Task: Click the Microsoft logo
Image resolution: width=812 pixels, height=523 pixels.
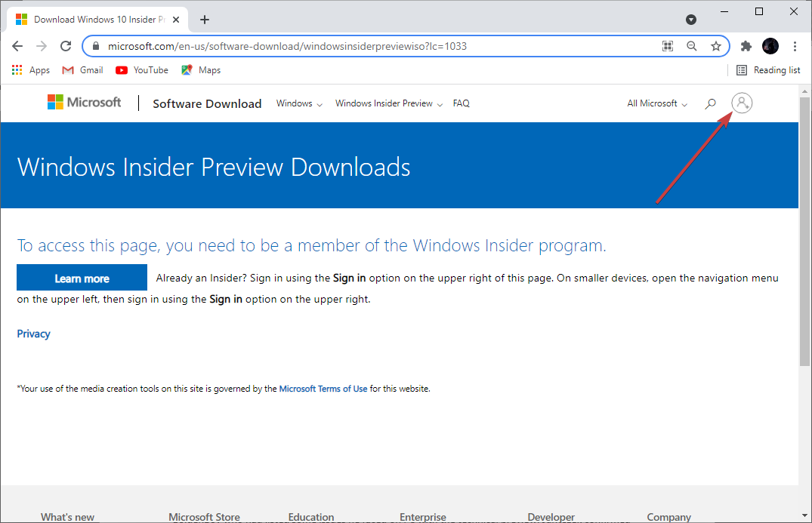Action: coord(84,103)
